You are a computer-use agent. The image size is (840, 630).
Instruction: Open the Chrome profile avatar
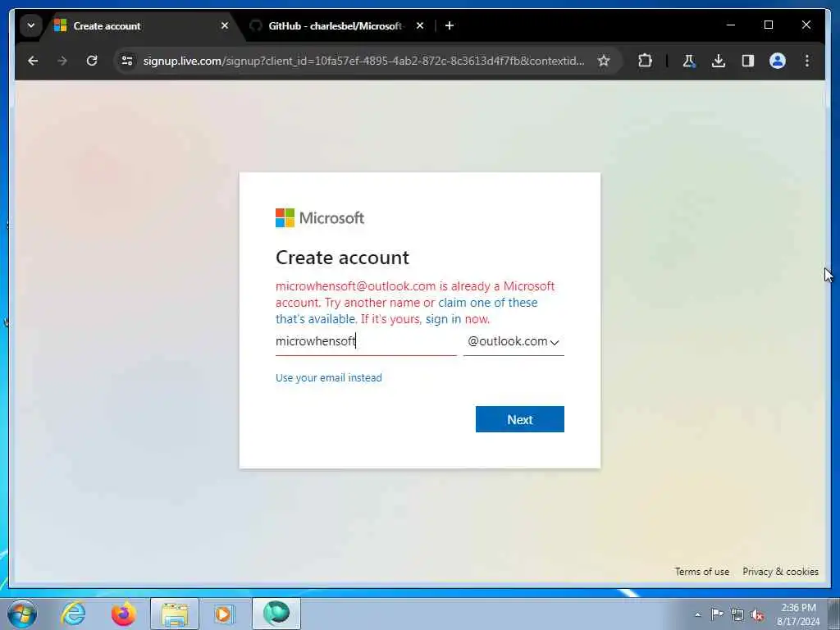(778, 61)
